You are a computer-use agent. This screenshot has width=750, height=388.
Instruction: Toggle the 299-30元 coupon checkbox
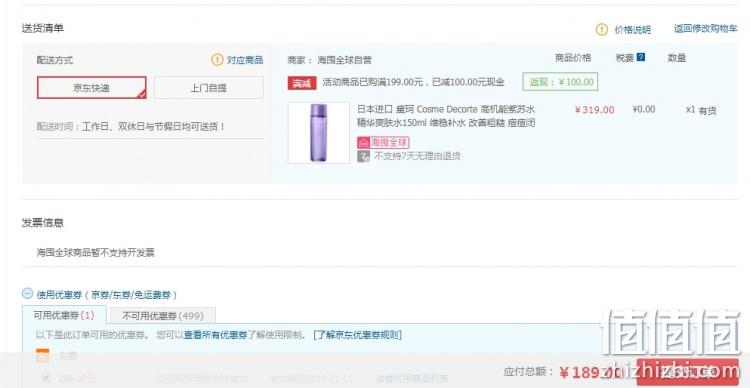[46, 378]
